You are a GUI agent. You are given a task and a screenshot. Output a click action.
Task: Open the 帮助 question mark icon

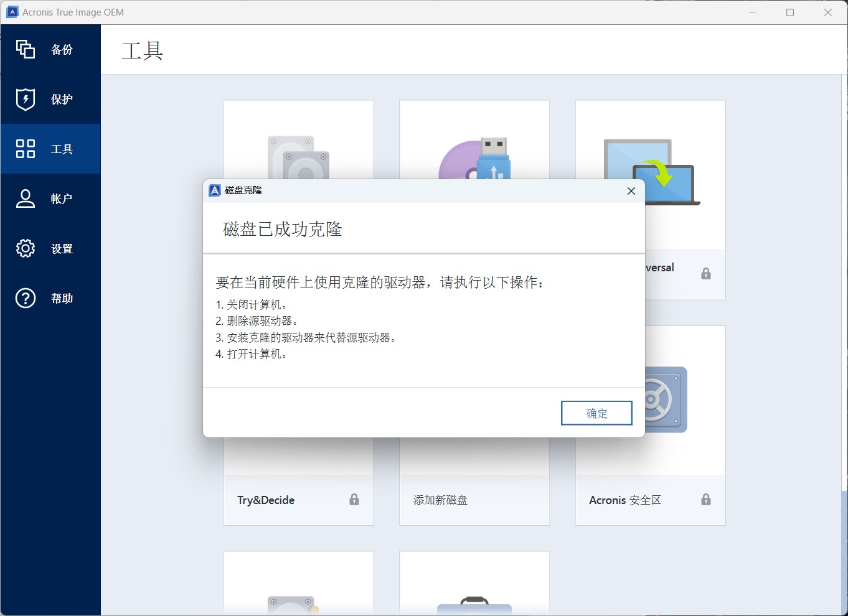point(26,298)
